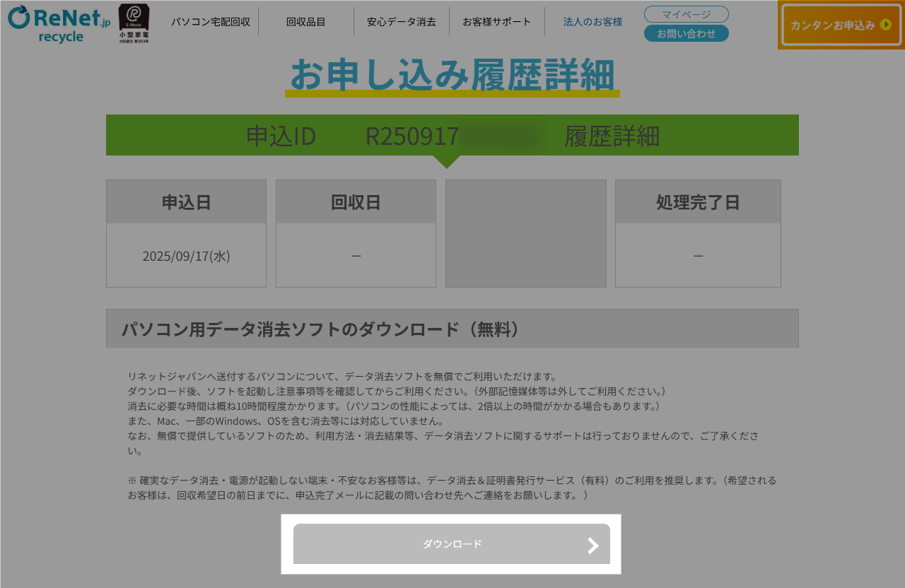Click the green downward pointer below the 申込ID banner

click(x=446, y=162)
